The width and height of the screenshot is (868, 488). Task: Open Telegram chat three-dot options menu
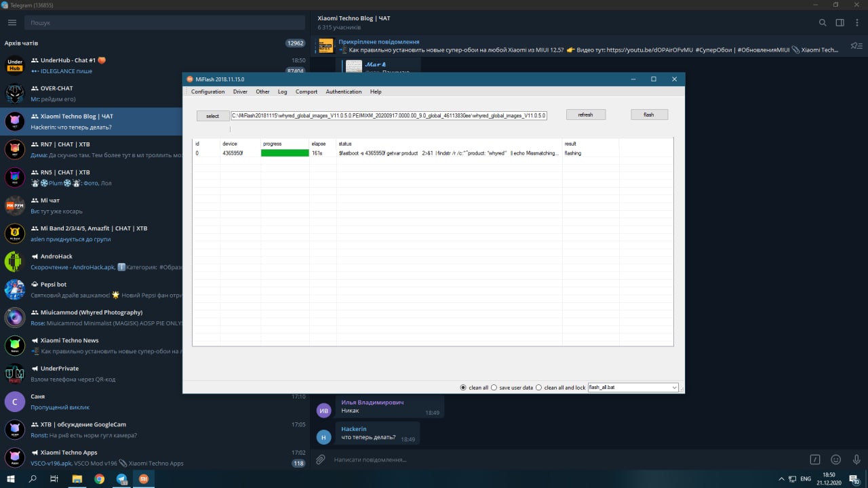click(x=857, y=22)
